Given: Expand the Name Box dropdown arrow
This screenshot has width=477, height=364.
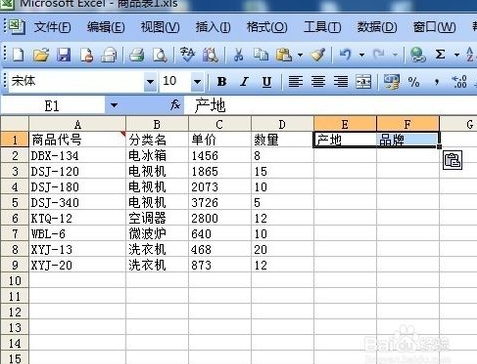Looking at the screenshot, I should click(x=114, y=105).
